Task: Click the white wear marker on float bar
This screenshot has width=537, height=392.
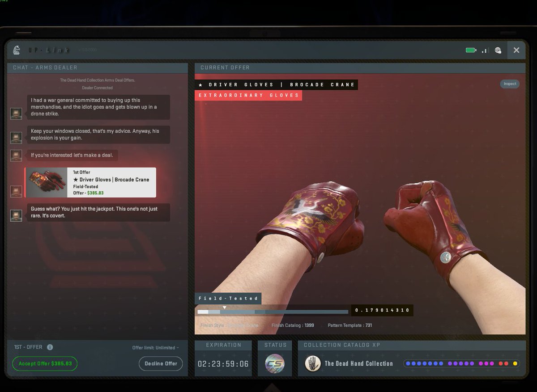Action: (225, 308)
